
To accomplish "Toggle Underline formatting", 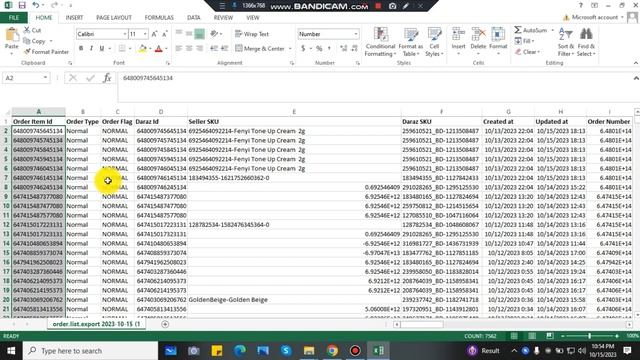I will tap(102, 49).
